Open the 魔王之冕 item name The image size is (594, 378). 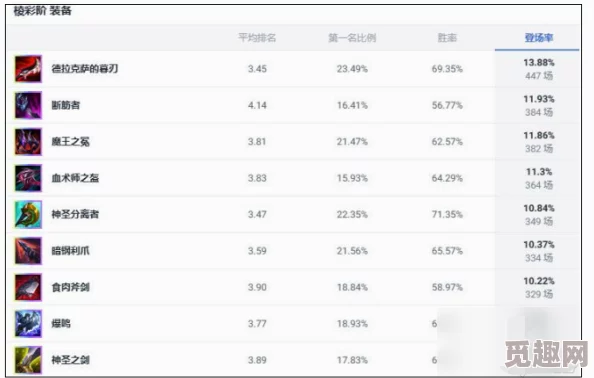70,142
